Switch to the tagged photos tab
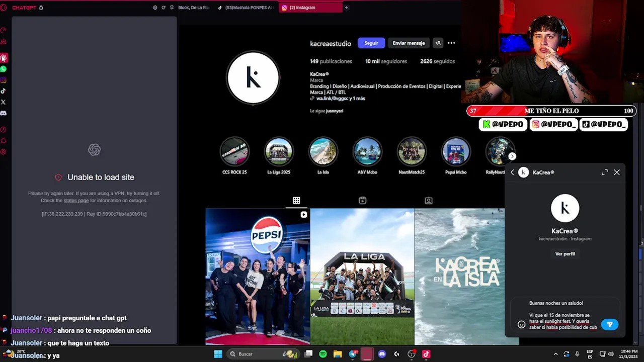 pos(428,201)
